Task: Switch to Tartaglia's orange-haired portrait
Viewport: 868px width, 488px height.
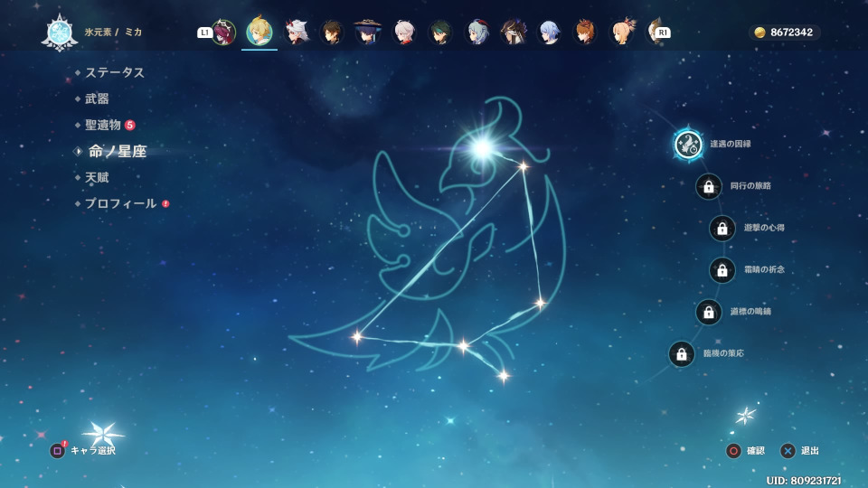Action: [585, 33]
